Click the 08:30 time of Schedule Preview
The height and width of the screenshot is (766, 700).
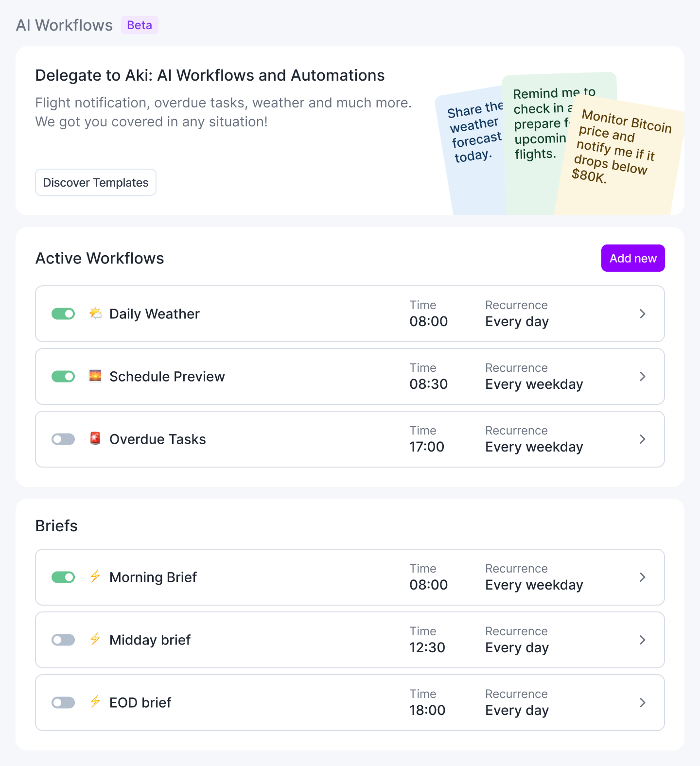click(428, 384)
